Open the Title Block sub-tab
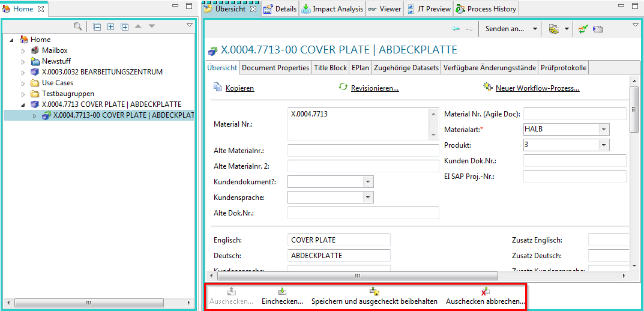Screen dimensions: 644x311 (x=330, y=68)
